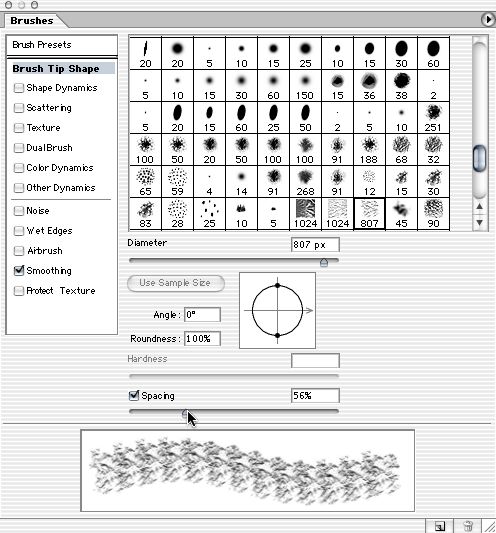Select the 188 spatter brush preset

(370, 150)
